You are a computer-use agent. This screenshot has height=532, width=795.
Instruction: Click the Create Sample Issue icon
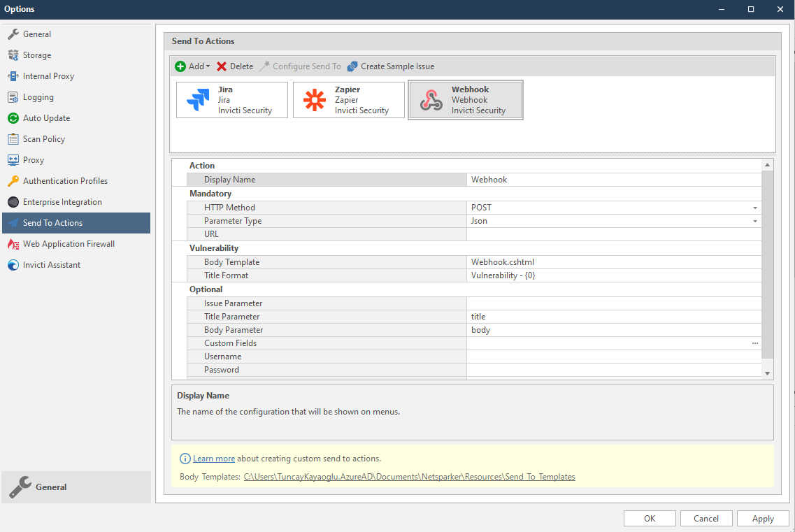coord(351,66)
